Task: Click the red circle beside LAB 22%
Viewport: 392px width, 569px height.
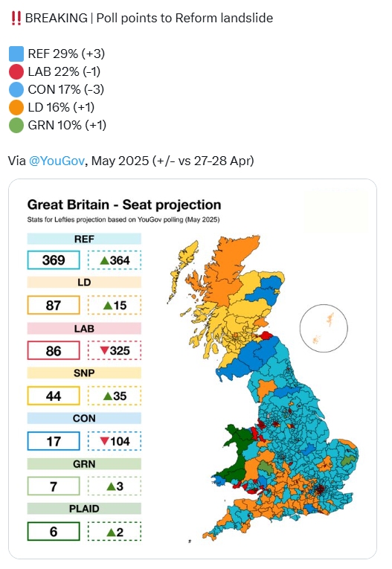Action: click(16, 71)
